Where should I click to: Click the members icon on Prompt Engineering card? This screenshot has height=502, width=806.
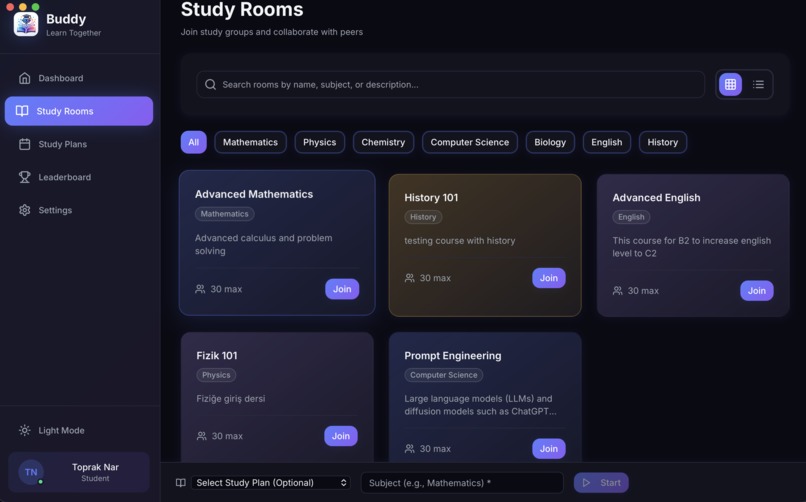[x=409, y=449]
